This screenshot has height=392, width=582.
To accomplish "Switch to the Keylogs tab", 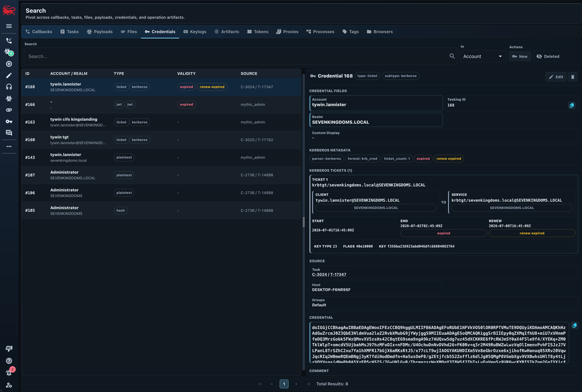I will tap(195, 32).
